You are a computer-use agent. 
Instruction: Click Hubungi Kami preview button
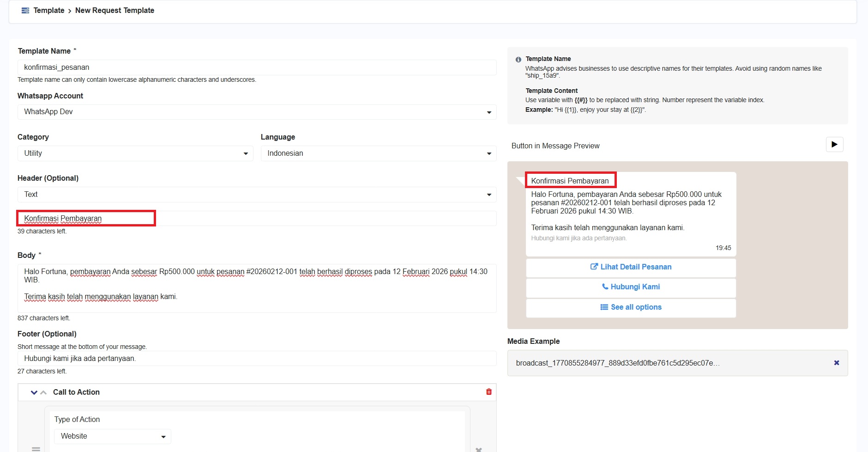click(x=631, y=287)
